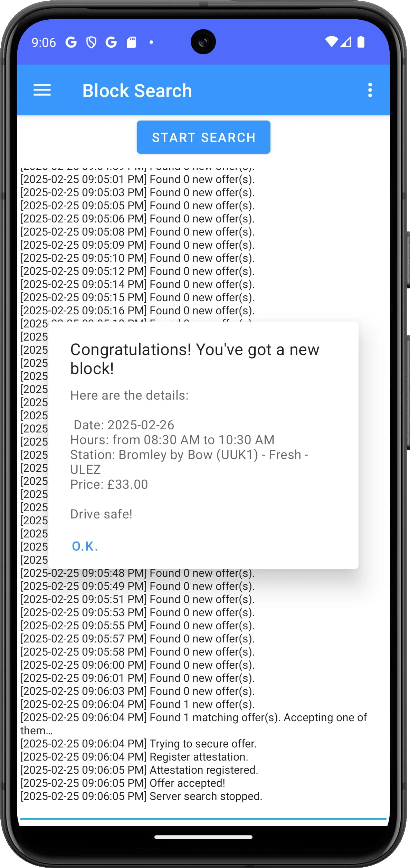Screen dimensions: 410x868
Task: Tap the notification dot in status bar
Action: (x=151, y=42)
